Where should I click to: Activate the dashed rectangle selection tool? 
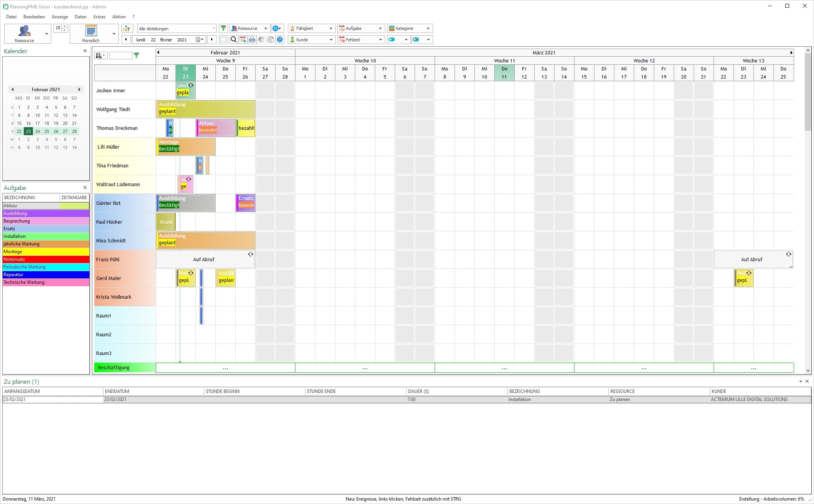click(x=223, y=39)
